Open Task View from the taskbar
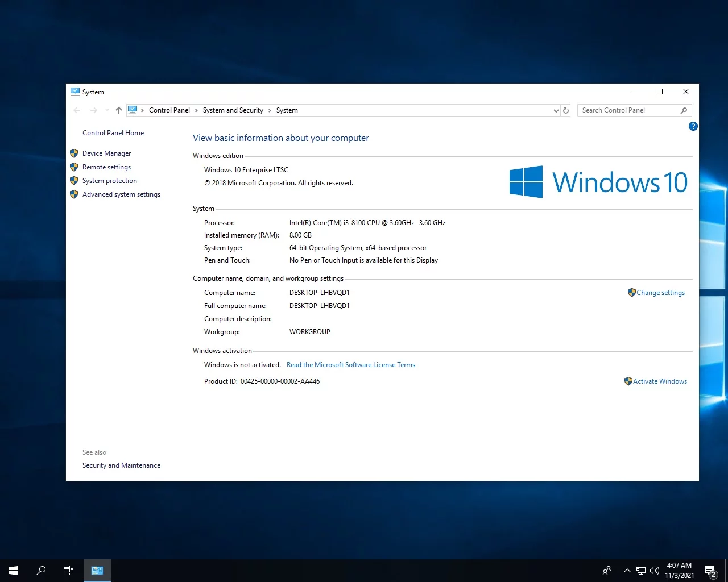This screenshot has height=582, width=728. tap(68, 571)
